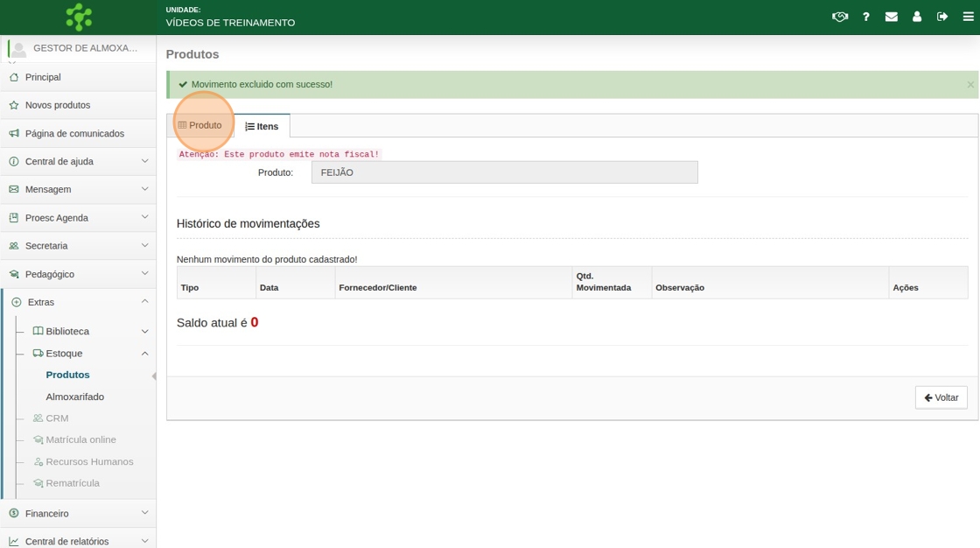The height and width of the screenshot is (548, 980).
Task: Click the envelope icon beside Mensagem
Action: (14, 189)
